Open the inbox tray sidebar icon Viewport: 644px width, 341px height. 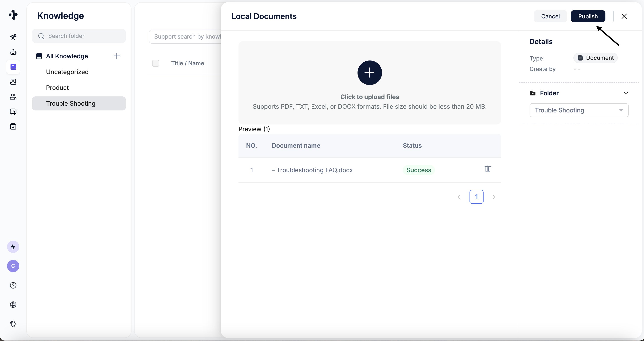click(13, 82)
